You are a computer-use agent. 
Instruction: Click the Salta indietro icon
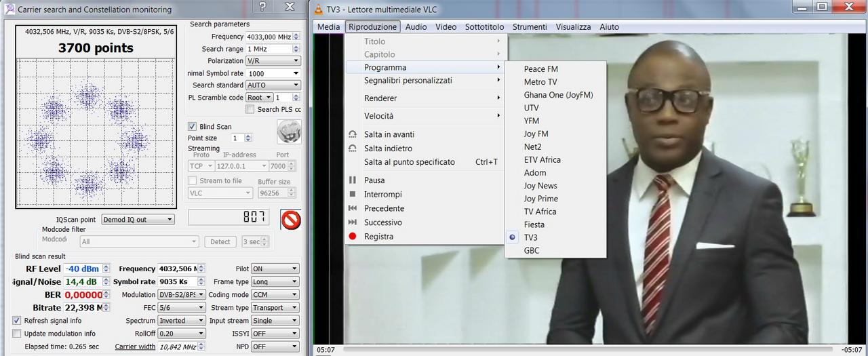(x=352, y=149)
